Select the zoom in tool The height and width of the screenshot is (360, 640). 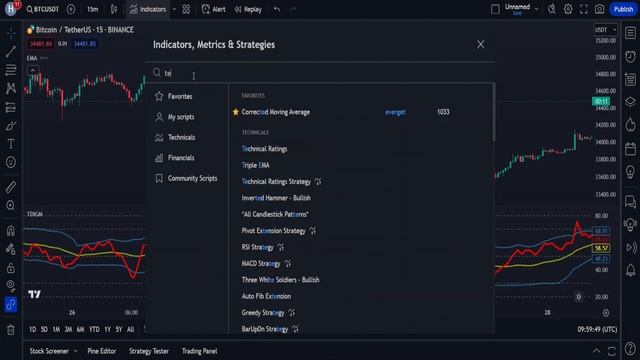(11, 205)
